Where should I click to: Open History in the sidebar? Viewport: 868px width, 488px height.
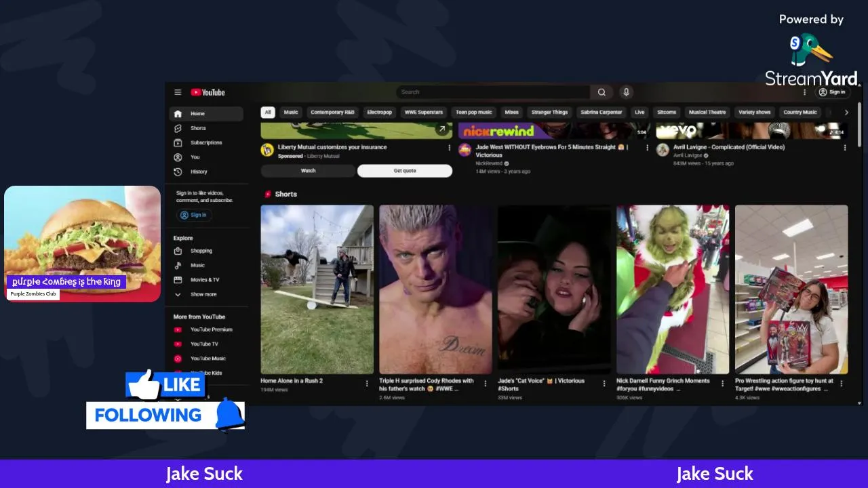[206, 172]
